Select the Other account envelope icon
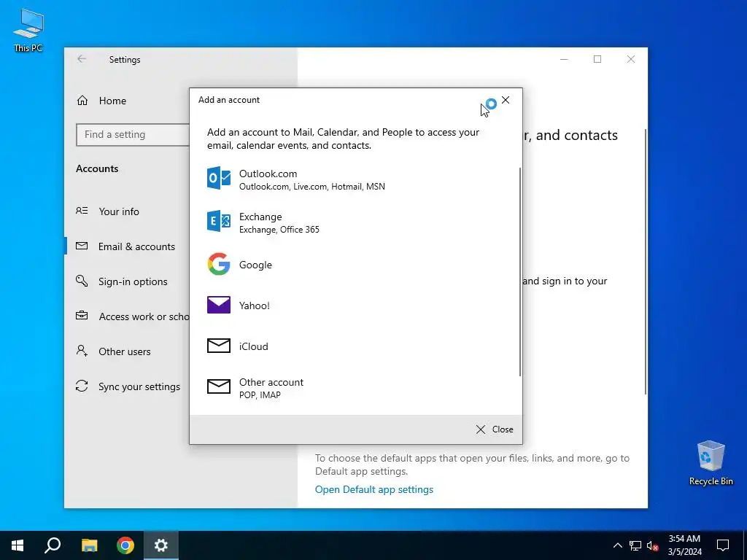Viewport: 747px width, 560px height. (219, 386)
